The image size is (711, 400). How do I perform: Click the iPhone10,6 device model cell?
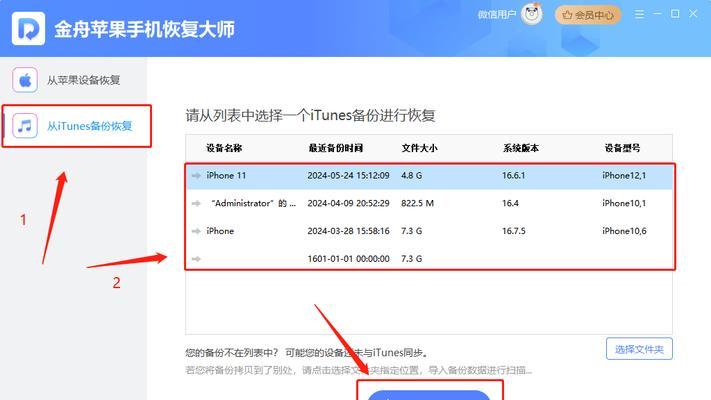[x=624, y=231]
